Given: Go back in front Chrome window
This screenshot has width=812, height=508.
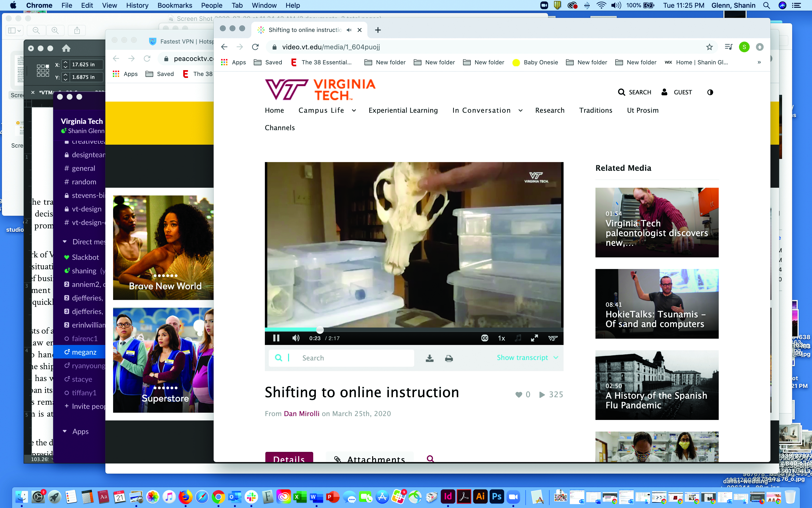Looking at the screenshot, I should 225,47.
